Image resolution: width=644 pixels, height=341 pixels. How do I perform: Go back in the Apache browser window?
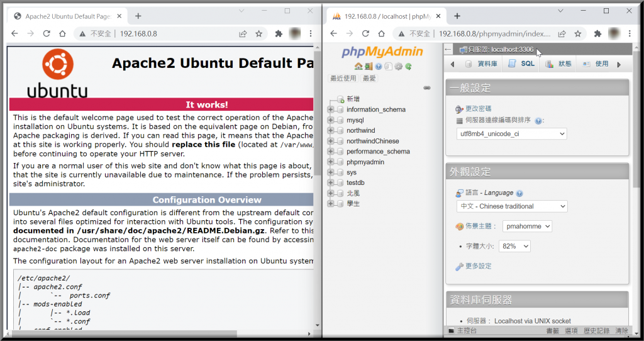pos(15,34)
